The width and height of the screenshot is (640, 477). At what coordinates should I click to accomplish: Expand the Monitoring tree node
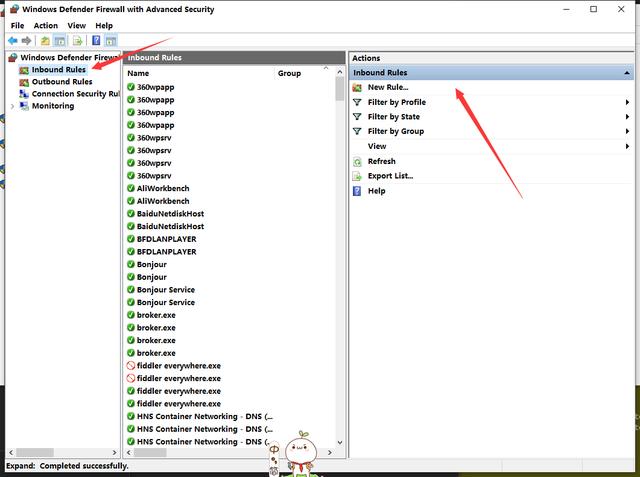12,106
